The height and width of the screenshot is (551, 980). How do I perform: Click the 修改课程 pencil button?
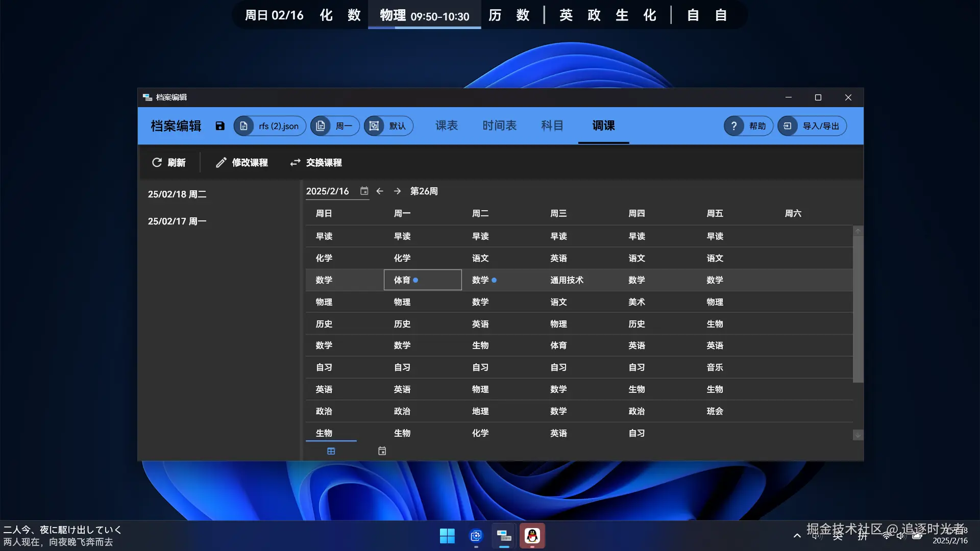point(242,162)
